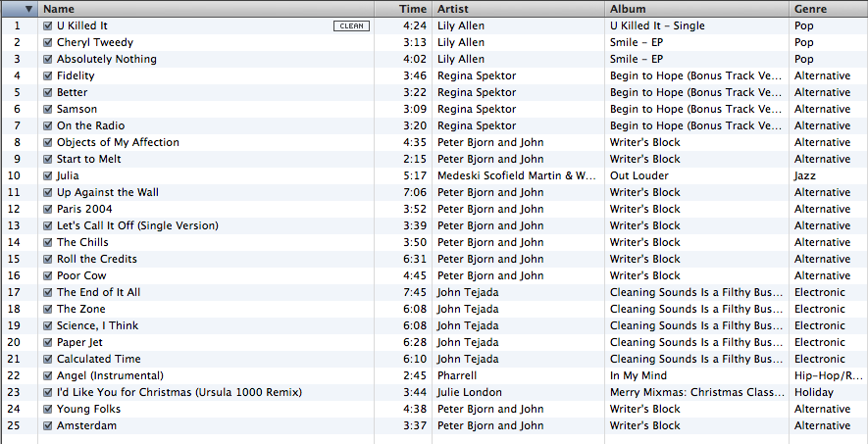Toggle the Julia track checkbox
Image resolution: width=868 pixels, height=444 pixels.
(48, 175)
